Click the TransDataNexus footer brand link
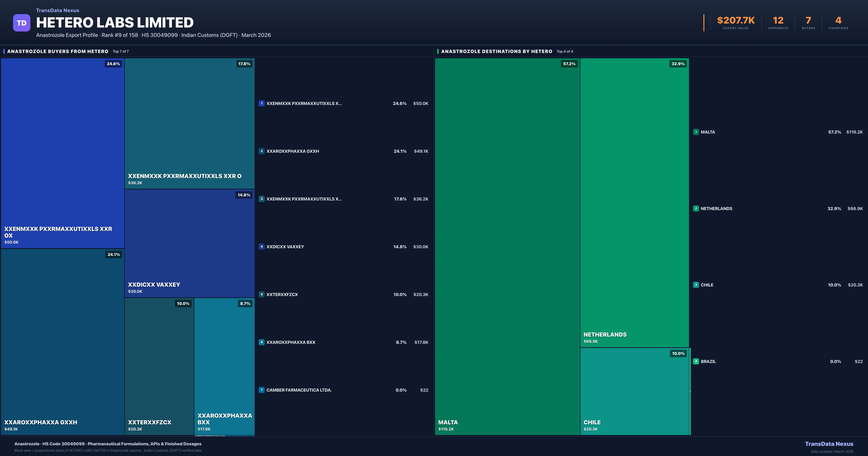The height and width of the screenshot is (456, 868). [x=829, y=444]
